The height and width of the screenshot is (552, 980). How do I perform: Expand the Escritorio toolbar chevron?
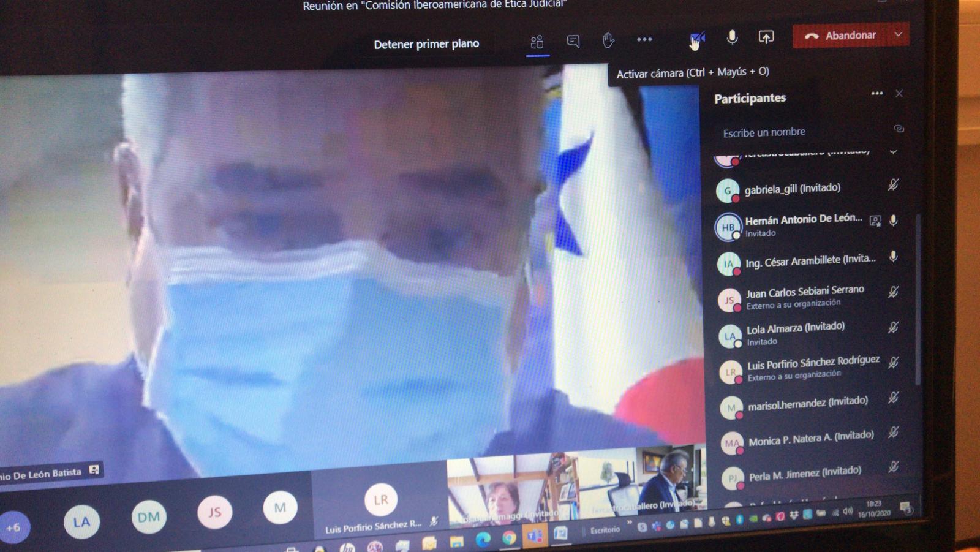(630, 523)
